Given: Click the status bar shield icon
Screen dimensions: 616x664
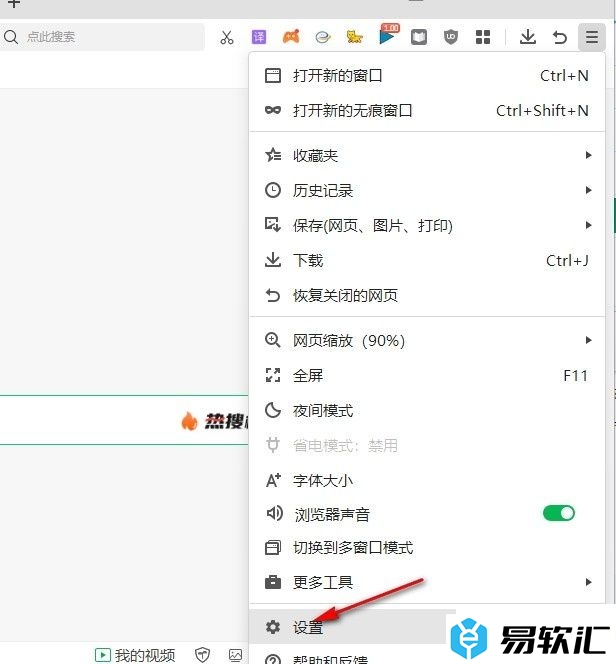Looking at the screenshot, I should (x=202, y=655).
